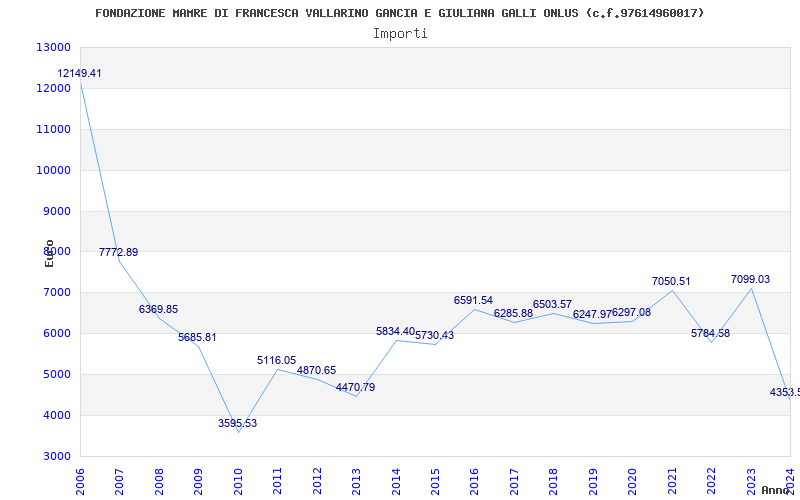The height and width of the screenshot is (500, 800).
Task: Click the 3000 y-axis tick label
Action: (x=56, y=456)
